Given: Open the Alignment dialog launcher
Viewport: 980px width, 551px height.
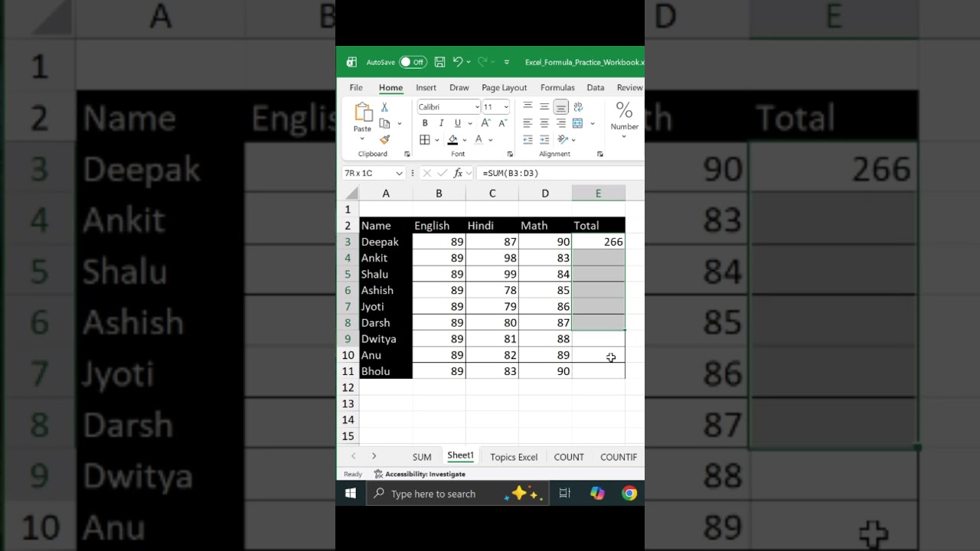Looking at the screenshot, I should click(599, 154).
